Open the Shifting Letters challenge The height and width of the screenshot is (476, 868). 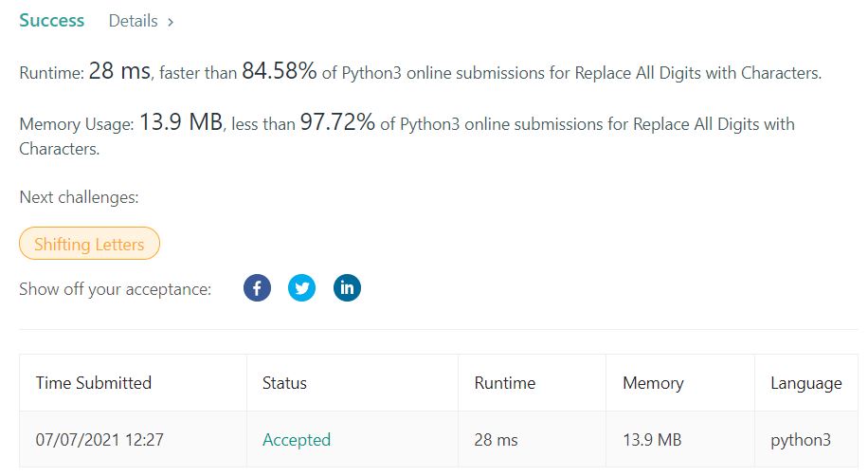[x=89, y=245]
